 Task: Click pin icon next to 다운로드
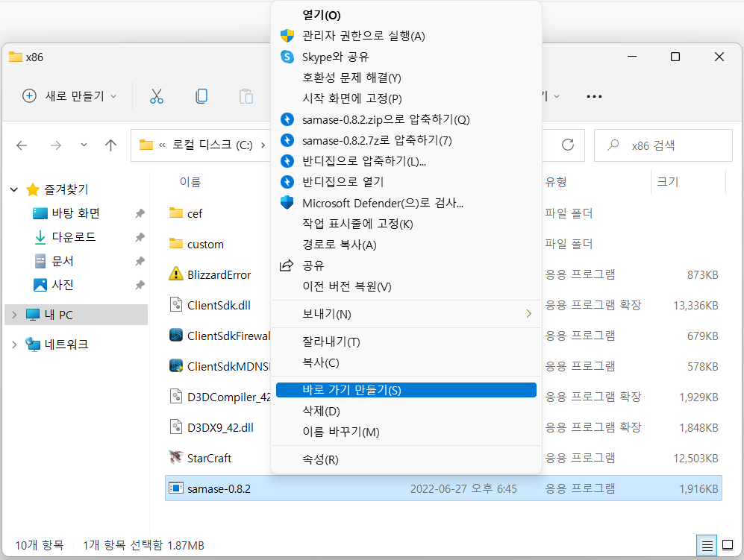140,237
